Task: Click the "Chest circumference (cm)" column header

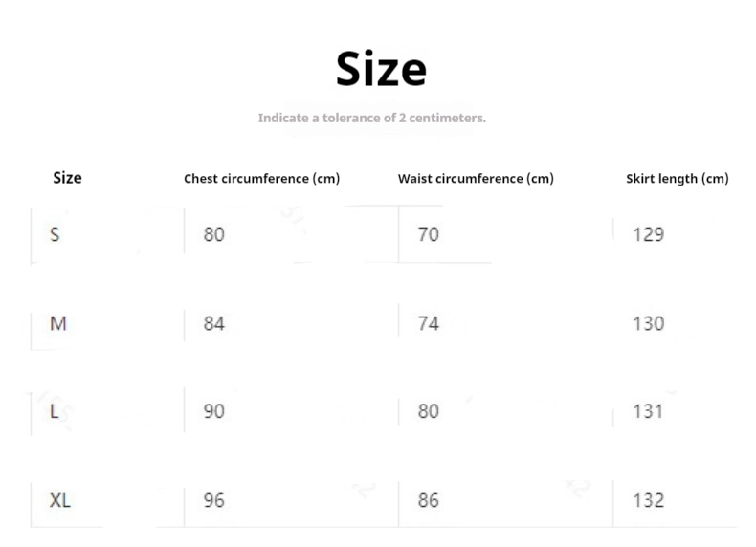Action: (261, 179)
